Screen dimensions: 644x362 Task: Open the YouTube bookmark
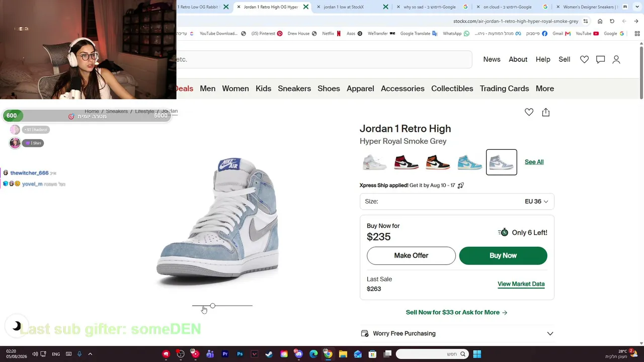(587, 34)
